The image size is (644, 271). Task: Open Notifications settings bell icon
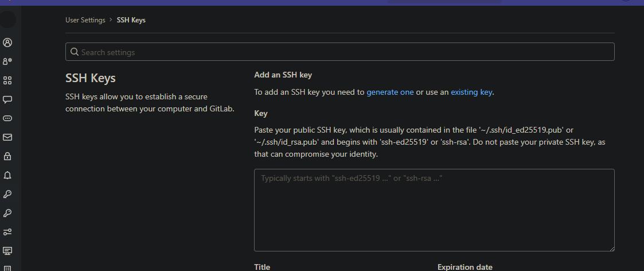[7, 175]
